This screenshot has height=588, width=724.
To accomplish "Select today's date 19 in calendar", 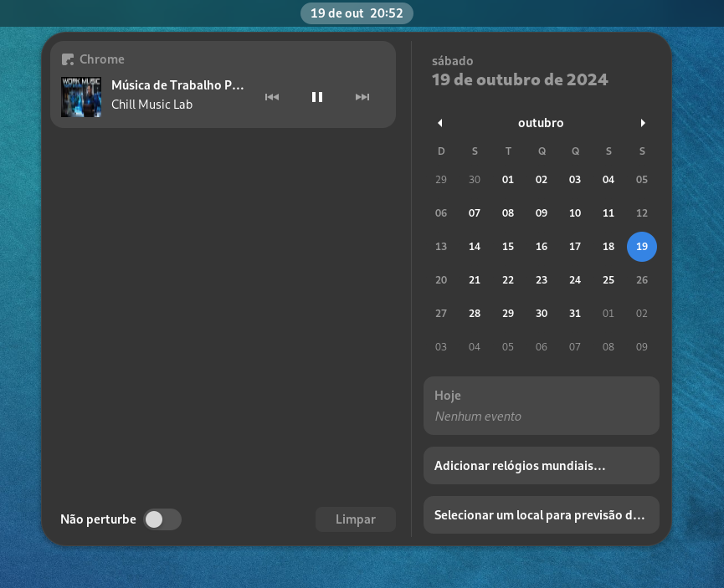I will click(642, 247).
